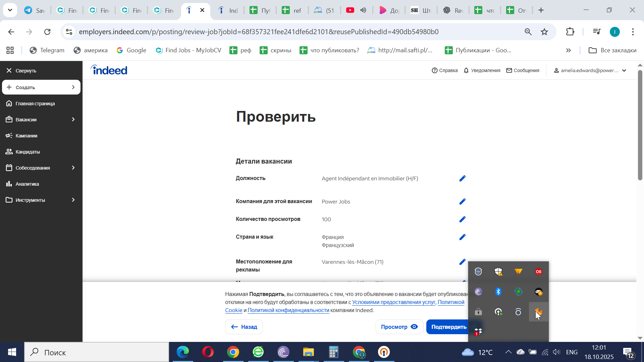Go to Кандидаты in the sidebar
The image size is (644, 362).
point(28,152)
